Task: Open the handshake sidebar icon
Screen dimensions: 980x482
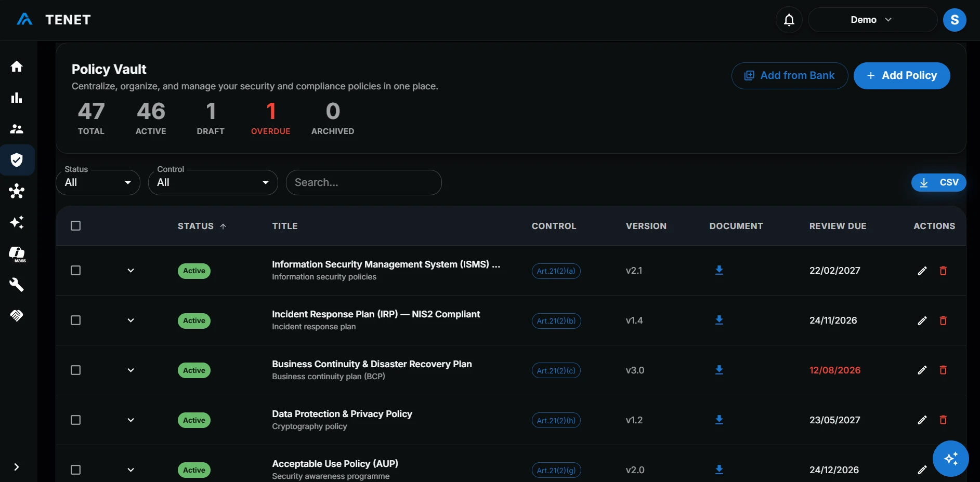Action: point(17,316)
